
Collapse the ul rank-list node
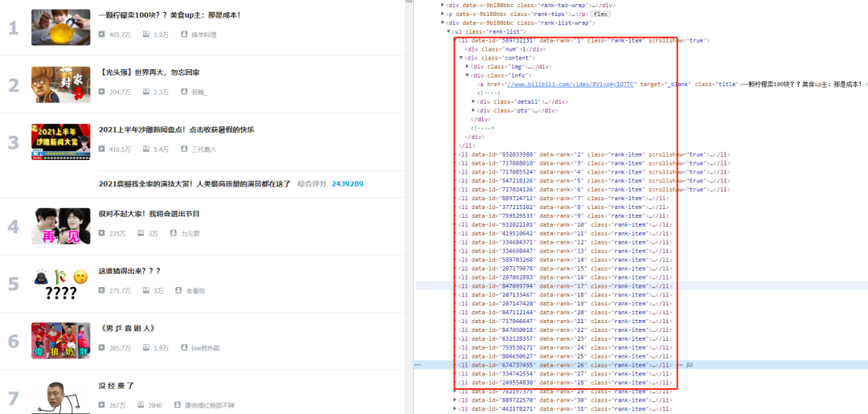(449, 31)
